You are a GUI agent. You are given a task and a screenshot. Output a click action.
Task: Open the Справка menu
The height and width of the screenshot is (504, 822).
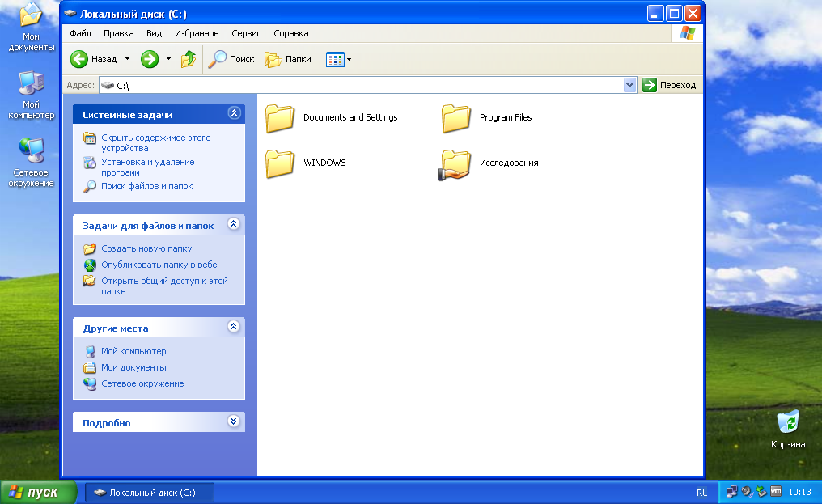click(291, 33)
